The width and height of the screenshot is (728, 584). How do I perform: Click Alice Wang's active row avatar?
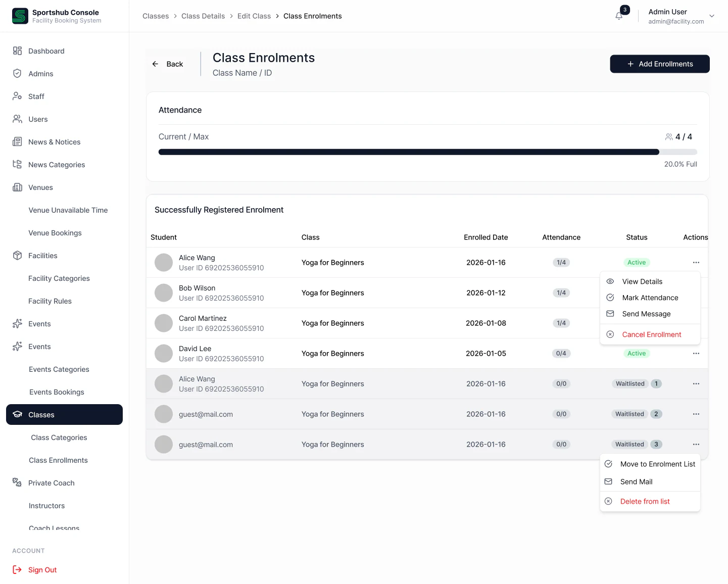[x=164, y=263]
